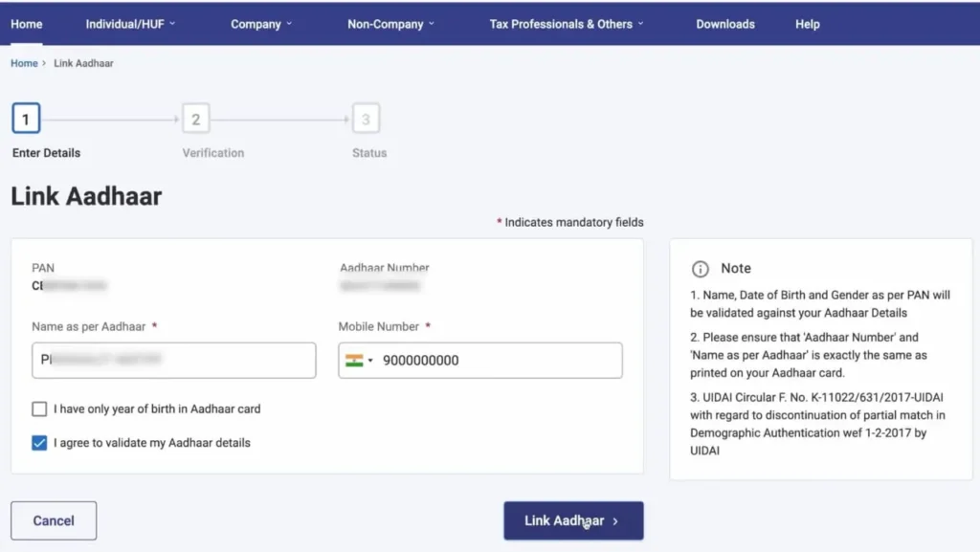Go to the Home tab in navbar

[x=26, y=24]
